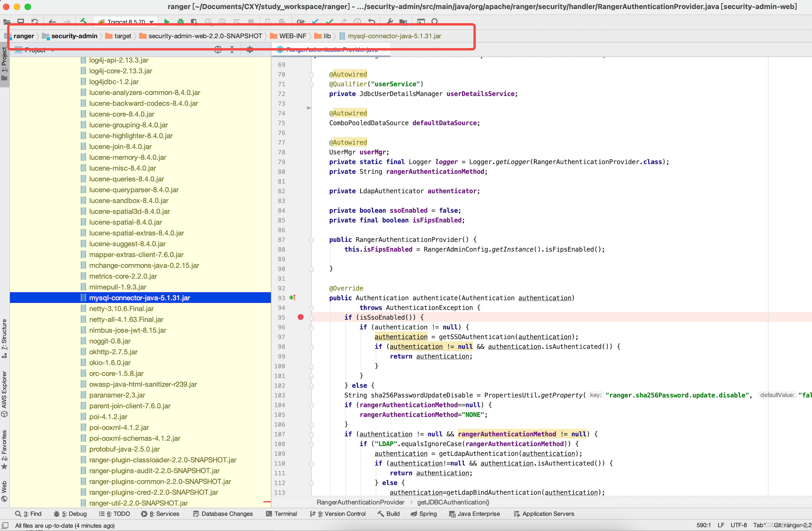Remove the breakpoint on line 95
This screenshot has height=531, width=812.
300,317
